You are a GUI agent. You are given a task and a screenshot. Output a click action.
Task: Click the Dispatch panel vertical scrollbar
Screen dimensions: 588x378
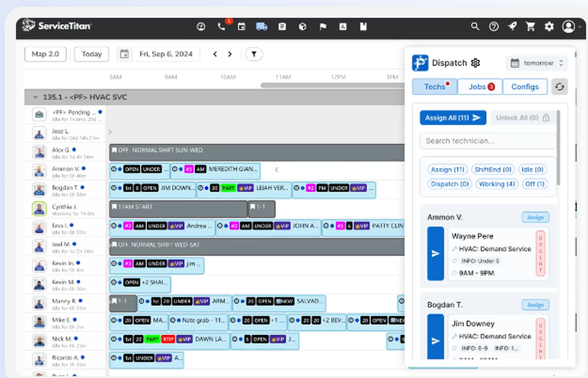click(x=558, y=147)
